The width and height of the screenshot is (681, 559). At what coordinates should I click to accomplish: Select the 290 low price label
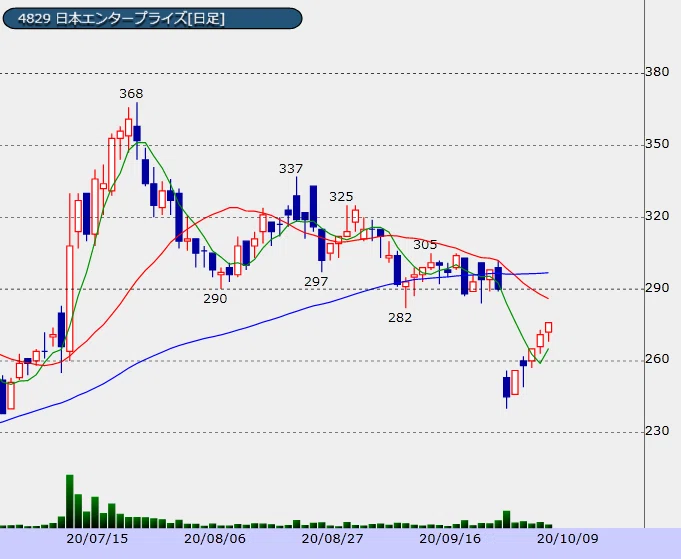tap(215, 299)
